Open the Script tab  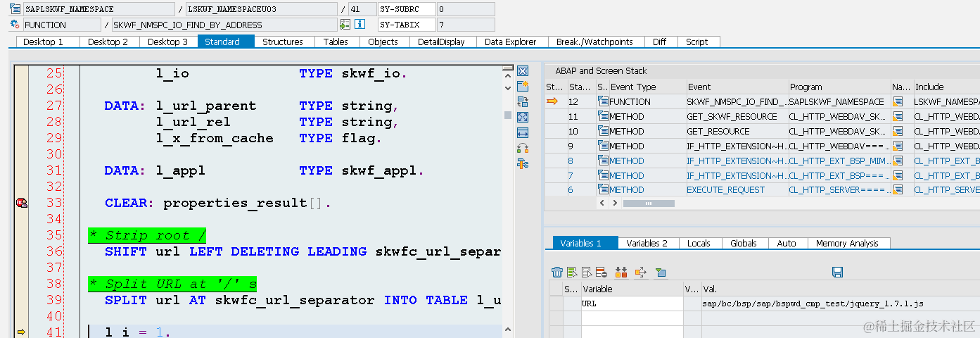pyautogui.click(x=696, y=42)
